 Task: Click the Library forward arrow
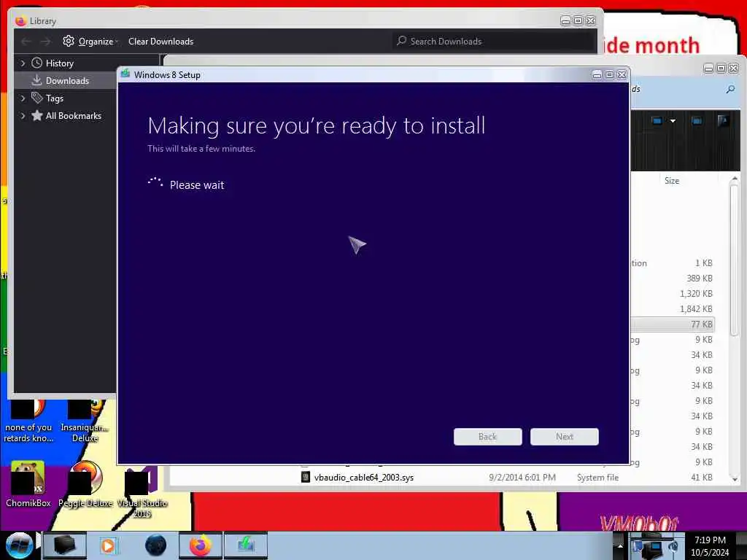45,42
